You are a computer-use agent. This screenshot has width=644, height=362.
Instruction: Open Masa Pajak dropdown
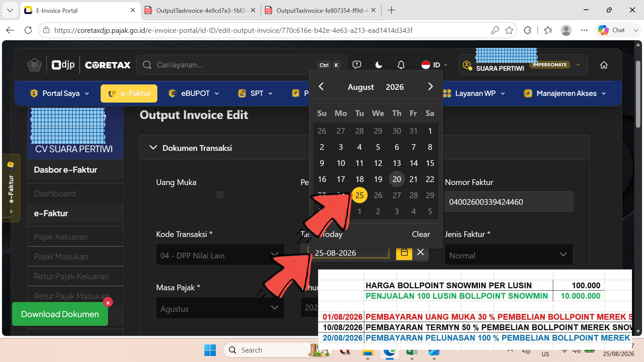tap(220, 308)
